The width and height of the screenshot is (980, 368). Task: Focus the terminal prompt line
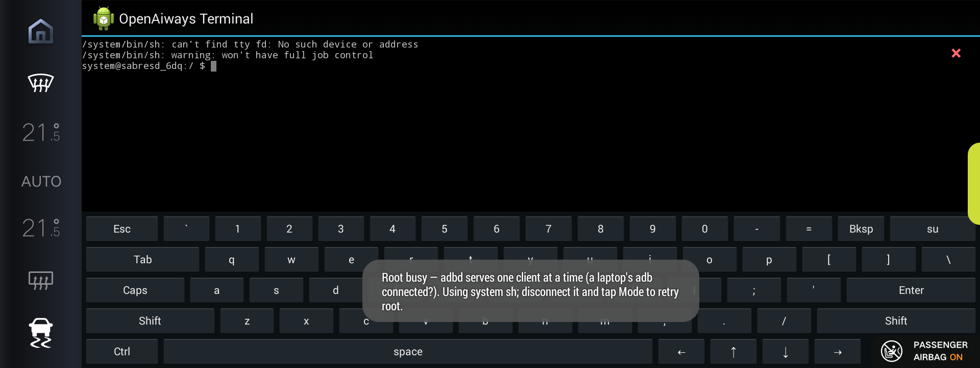coord(149,66)
